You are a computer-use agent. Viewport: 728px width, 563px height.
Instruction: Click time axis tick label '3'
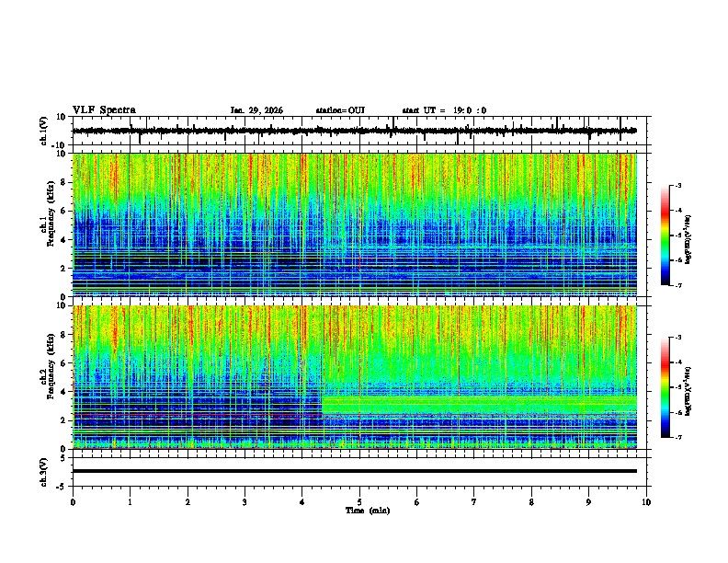coord(245,502)
